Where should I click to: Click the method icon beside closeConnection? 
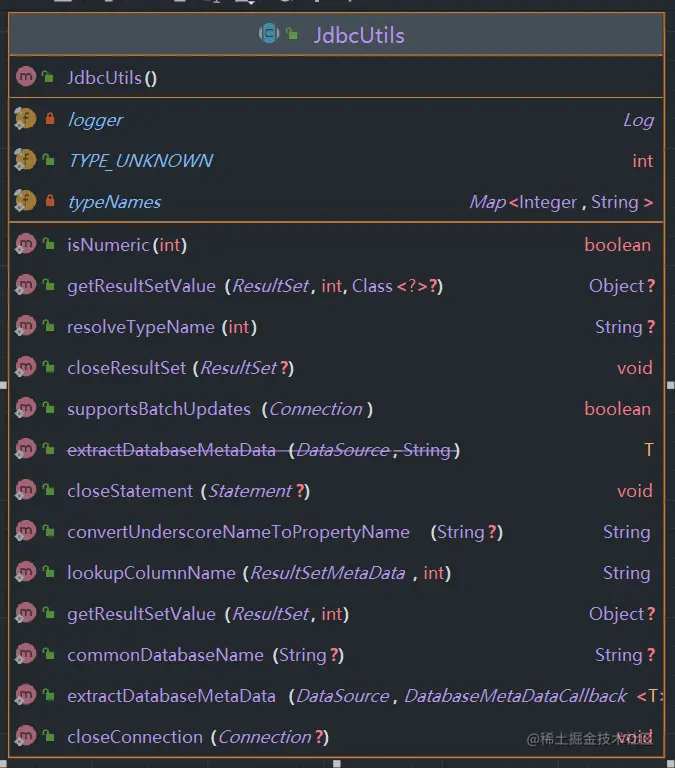(25, 737)
